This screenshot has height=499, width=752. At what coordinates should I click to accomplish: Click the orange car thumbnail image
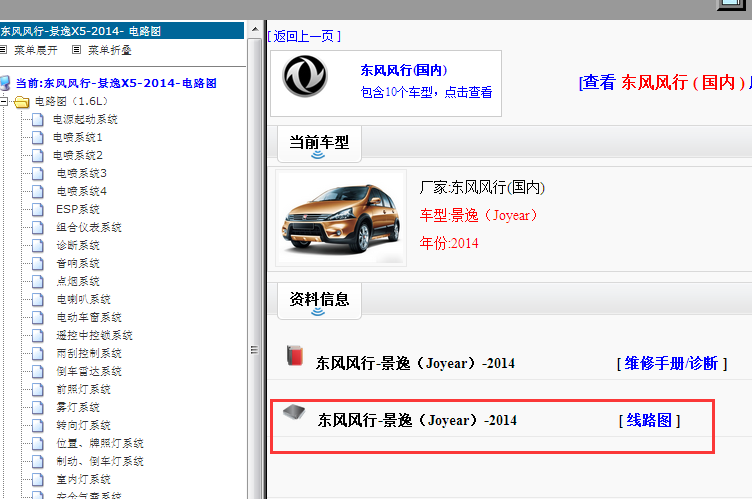pyautogui.click(x=341, y=218)
